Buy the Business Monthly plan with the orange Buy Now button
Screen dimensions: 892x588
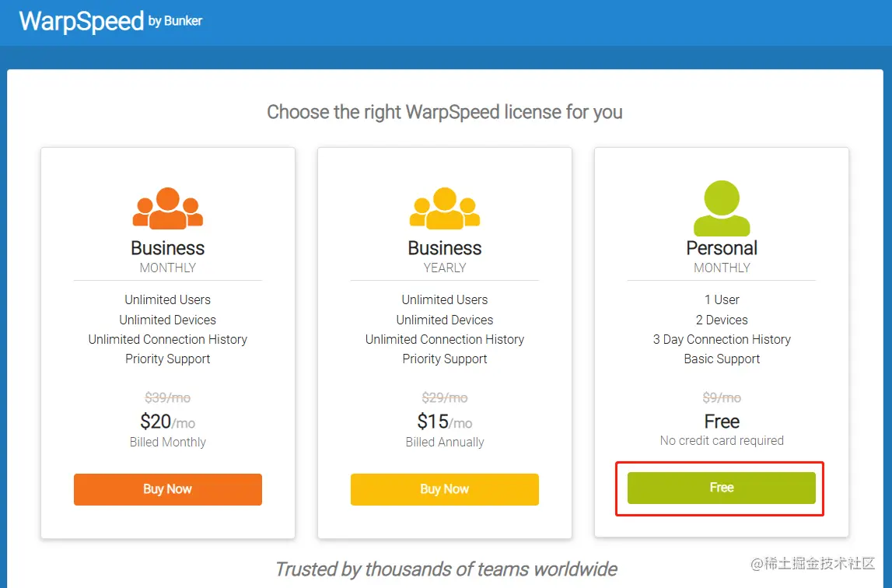(168, 489)
